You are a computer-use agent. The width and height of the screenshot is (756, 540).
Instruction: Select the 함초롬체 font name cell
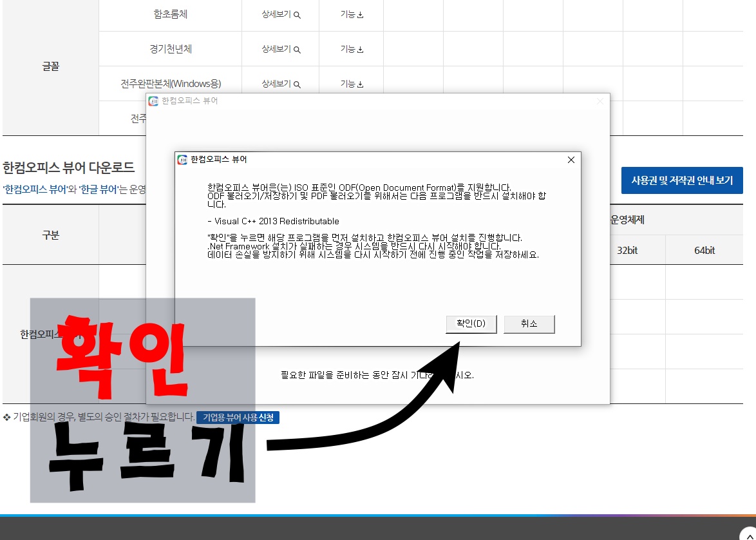tap(170, 14)
